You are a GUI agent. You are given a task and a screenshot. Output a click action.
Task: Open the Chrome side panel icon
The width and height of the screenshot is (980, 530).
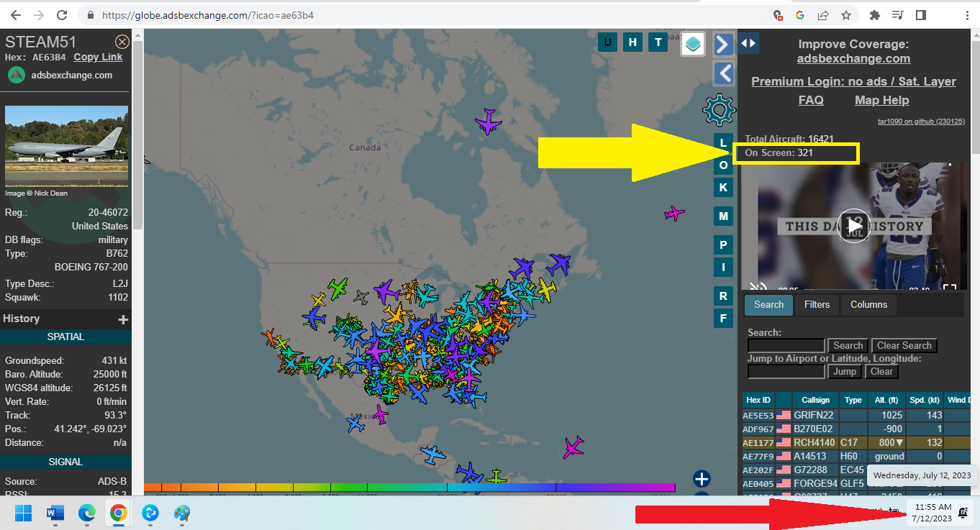pyautogui.click(x=920, y=14)
